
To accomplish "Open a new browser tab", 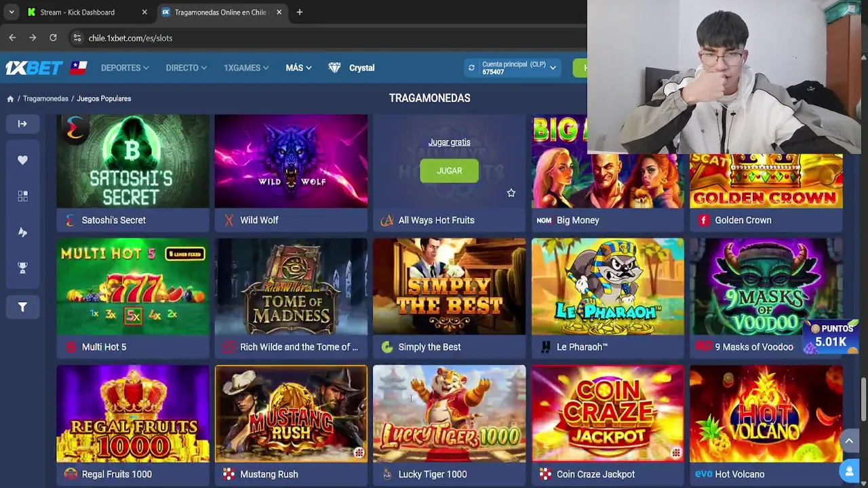I will coord(300,12).
